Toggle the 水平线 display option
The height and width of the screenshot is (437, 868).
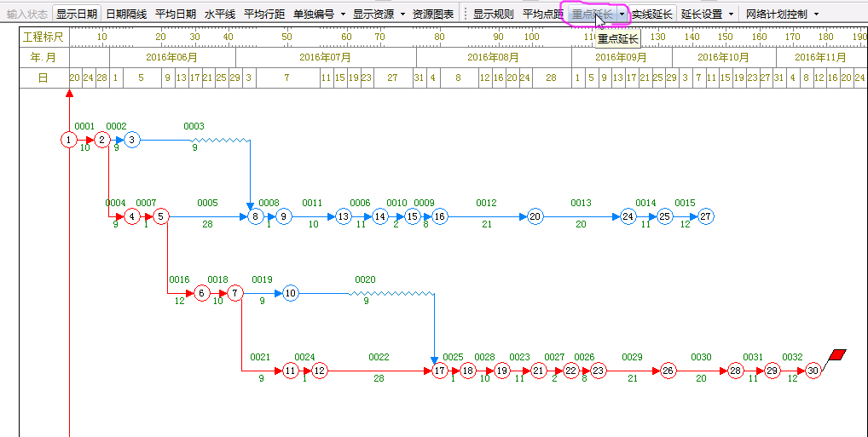coord(220,14)
